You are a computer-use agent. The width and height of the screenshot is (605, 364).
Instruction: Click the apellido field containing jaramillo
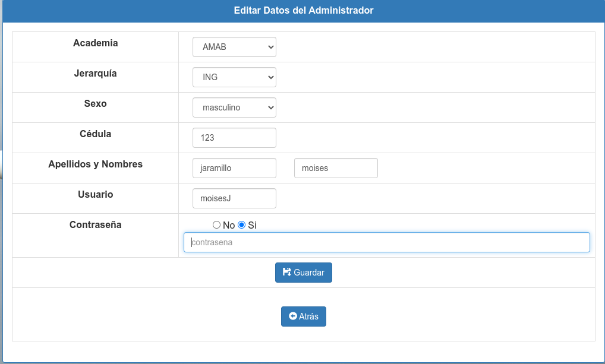234,168
